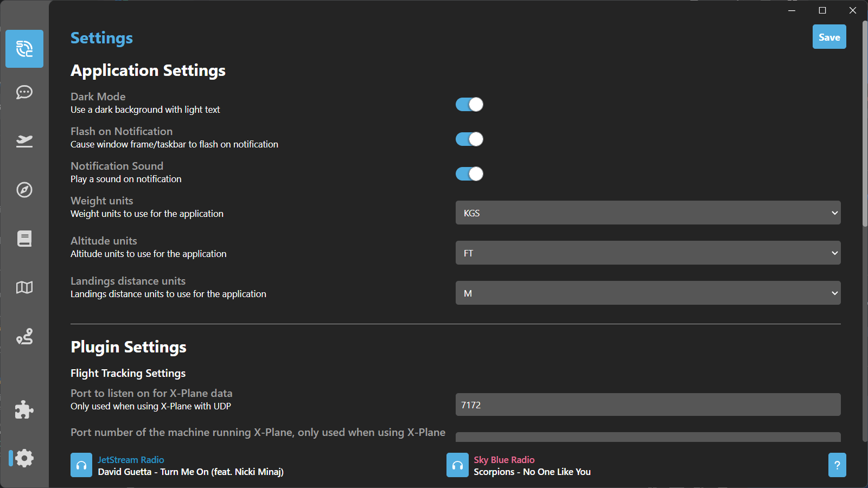Click the question mark help button
Screen dimensions: 868x488
coord(837,465)
